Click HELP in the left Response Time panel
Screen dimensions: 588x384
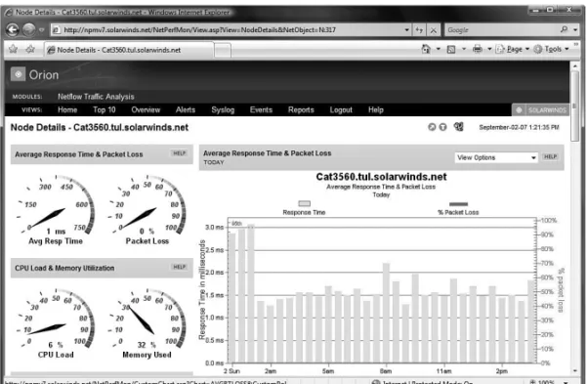click(x=180, y=153)
